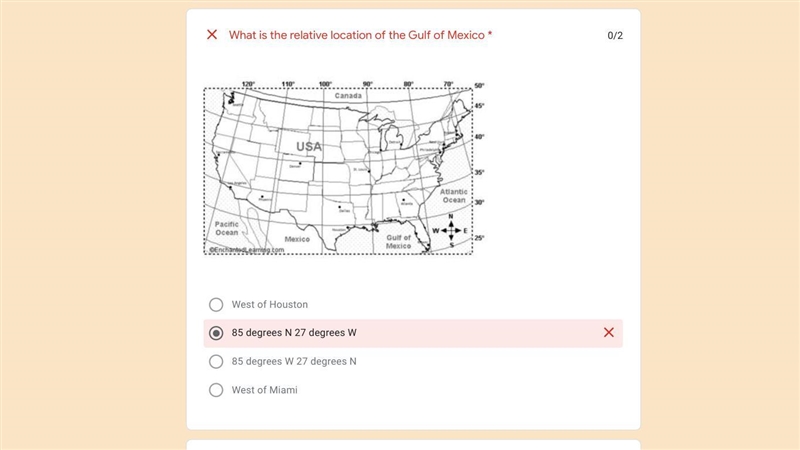
Task: Choose the 85 degrees W 27 degrees N radio button
Action: (x=216, y=362)
